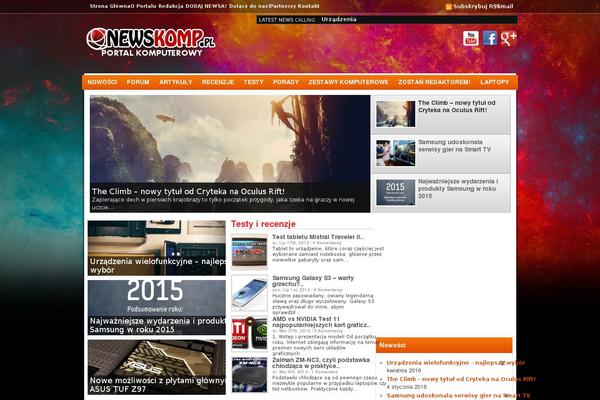600x400 pixels.
Task: Click Strona Główna top link
Action: [110, 6]
